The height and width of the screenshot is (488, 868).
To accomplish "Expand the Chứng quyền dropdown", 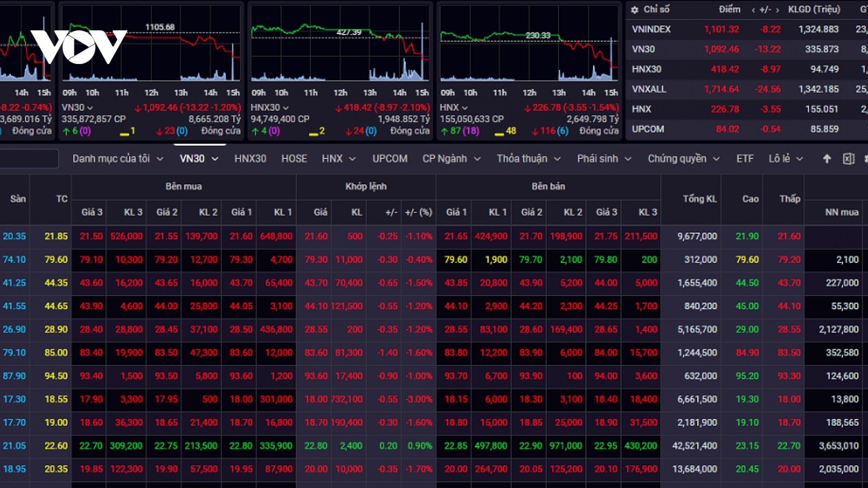I will pyautogui.click(x=716, y=159).
